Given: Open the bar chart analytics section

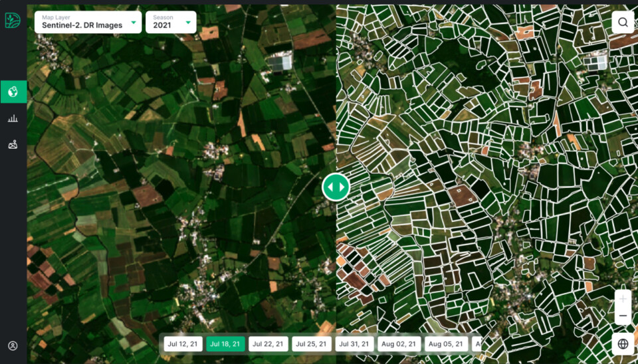Looking at the screenshot, I should click(13, 118).
